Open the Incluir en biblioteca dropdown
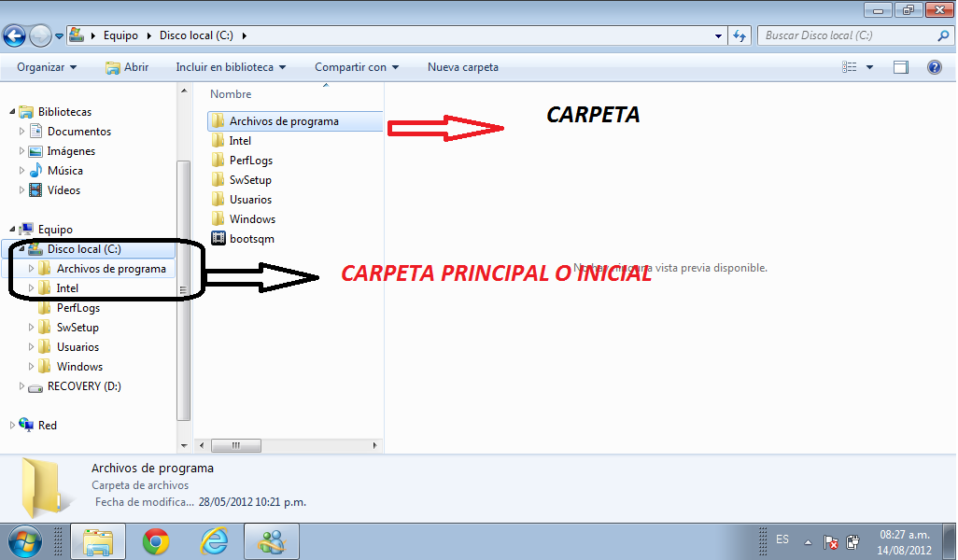 point(231,67)
